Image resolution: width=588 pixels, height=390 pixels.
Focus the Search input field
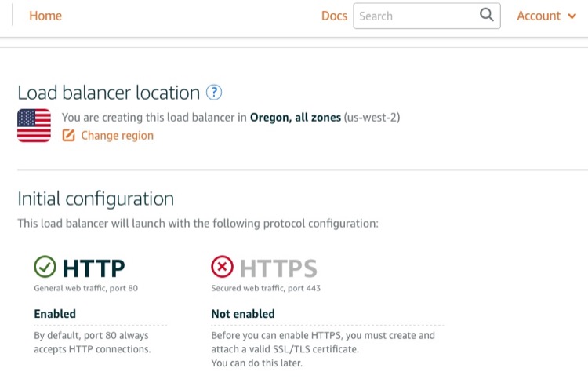click(x=426, y=16)
